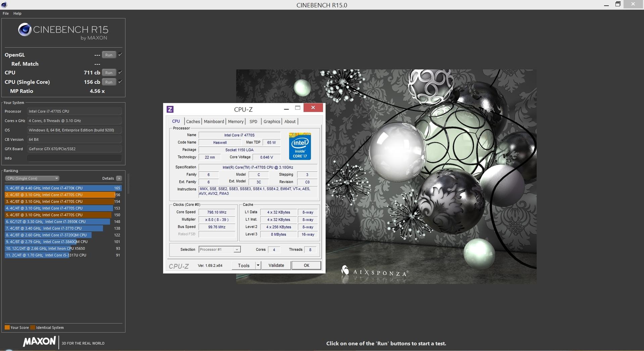The height and width of the screenshot is (351, 644).
Task: Toggle the CPU (Single Core) test checkbox
Action: click(120, 82)
